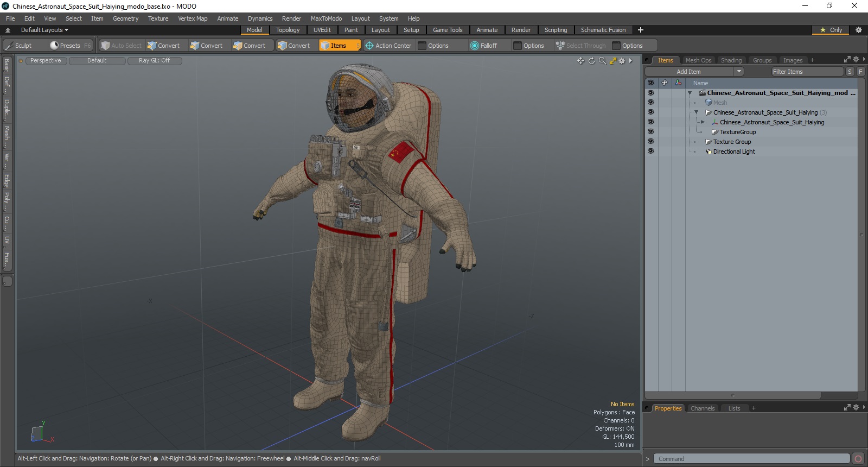Expand the Items panel with the maximize icon
The height and width of the screenshot is (467, 868).
pos(847,59)
